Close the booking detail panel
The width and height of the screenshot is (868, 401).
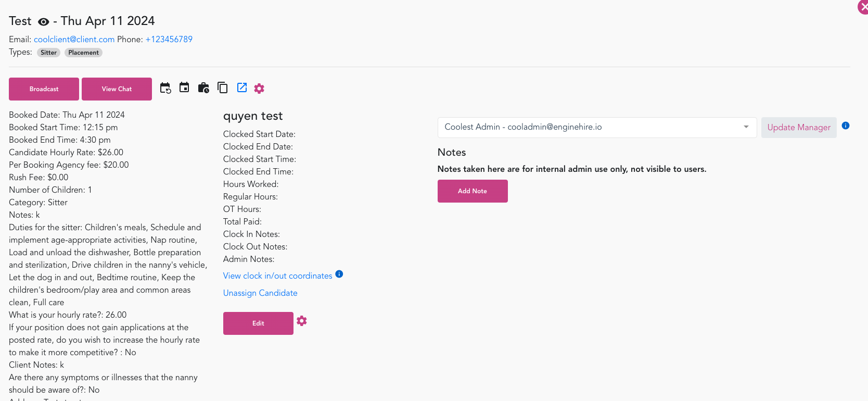tap(863, 7)
